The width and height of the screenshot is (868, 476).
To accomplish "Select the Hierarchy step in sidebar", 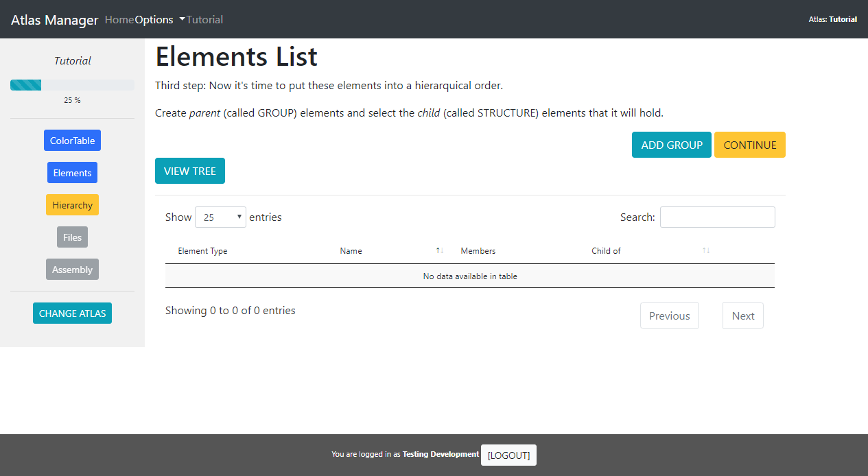I will click(72, 205).
